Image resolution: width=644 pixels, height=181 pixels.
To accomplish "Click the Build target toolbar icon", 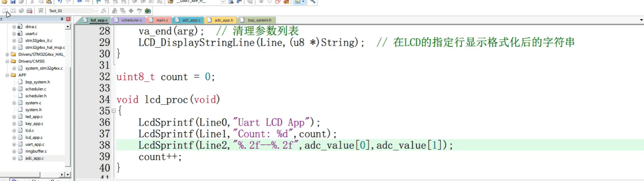I will coord(13,10).
